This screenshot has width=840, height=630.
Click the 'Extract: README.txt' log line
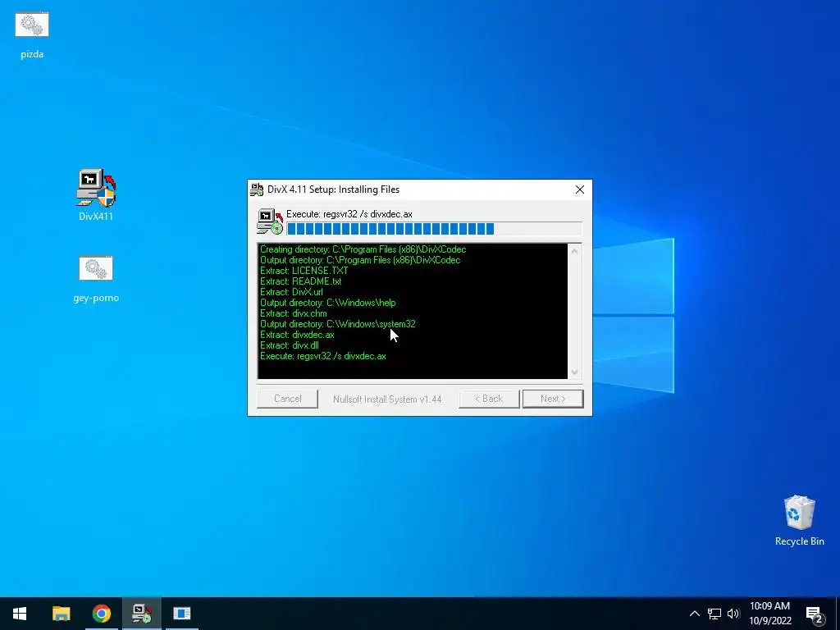pos(300,281)
